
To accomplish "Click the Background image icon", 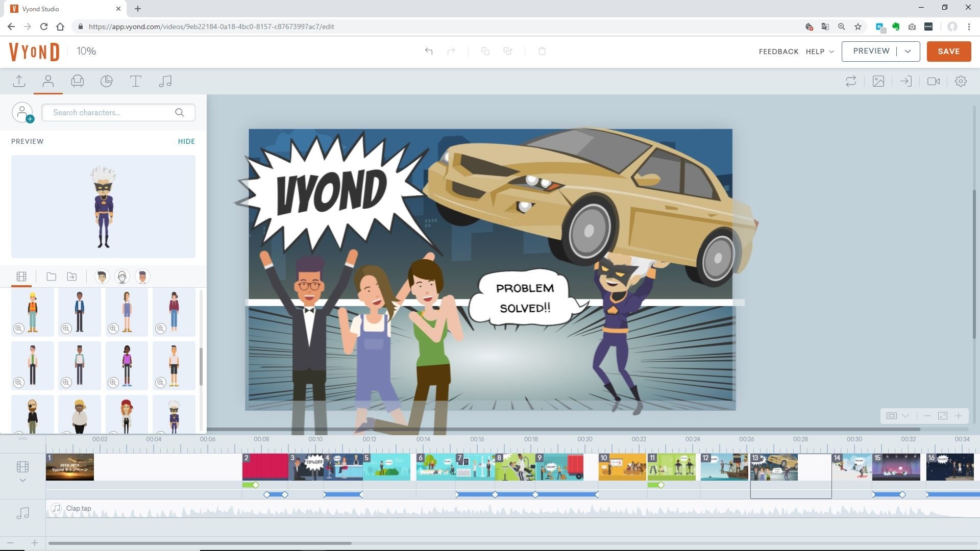I will [x=878, y=81].
